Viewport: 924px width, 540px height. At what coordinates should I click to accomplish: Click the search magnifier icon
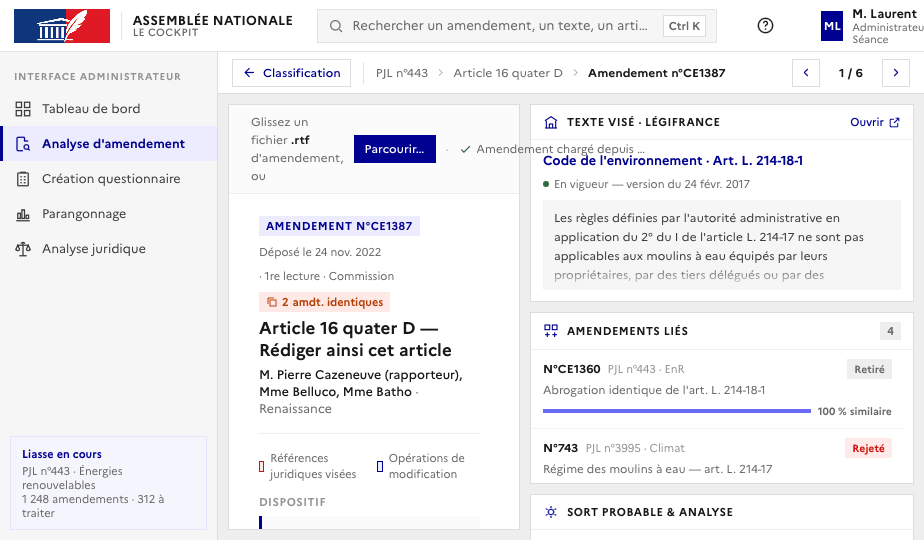click(336, 26)
